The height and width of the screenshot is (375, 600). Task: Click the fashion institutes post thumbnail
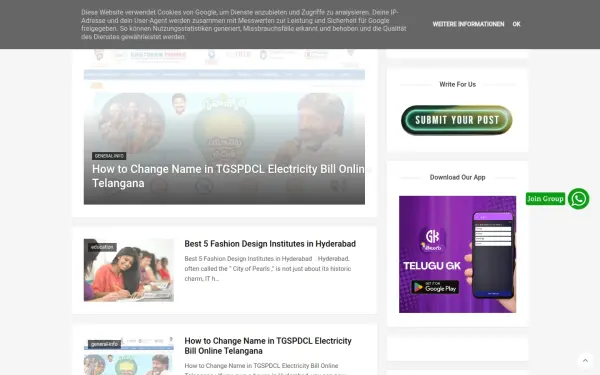coord(129,270)
